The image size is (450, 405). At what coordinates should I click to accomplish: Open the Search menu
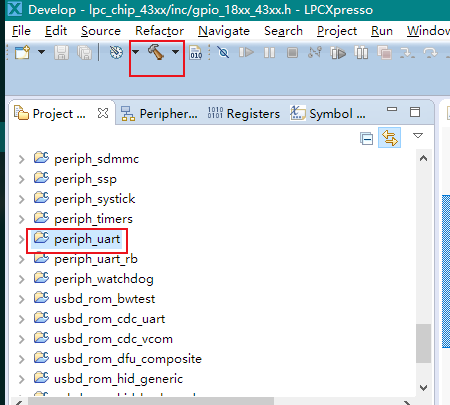[x=283, y=31]
